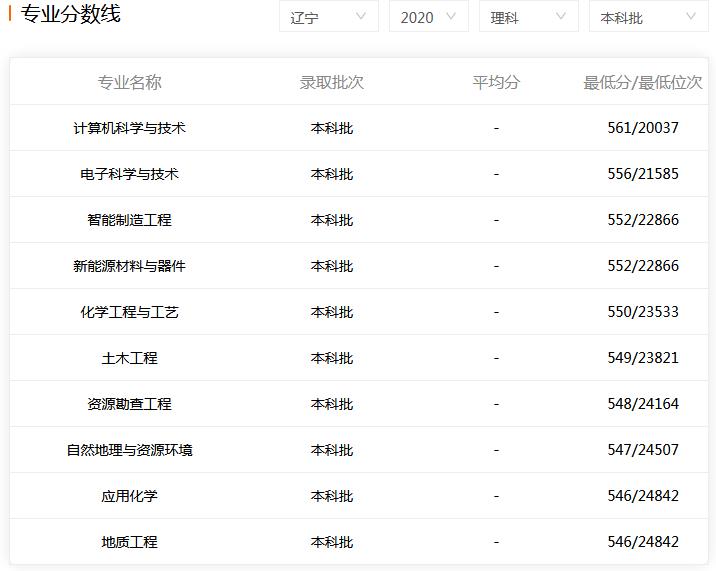Open the 辽宁 province dropdown
This screenshot has width=716, height=571.
(x=329, y=16)
